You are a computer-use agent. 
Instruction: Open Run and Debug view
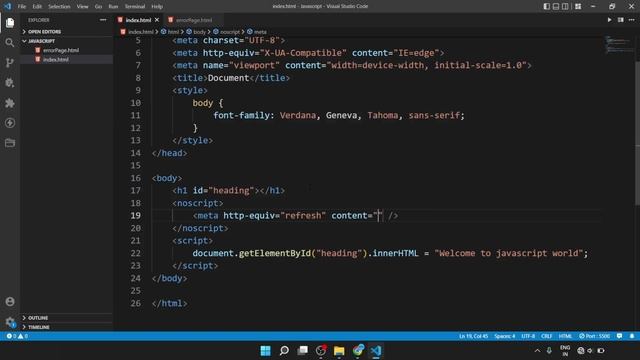(10, 83)
